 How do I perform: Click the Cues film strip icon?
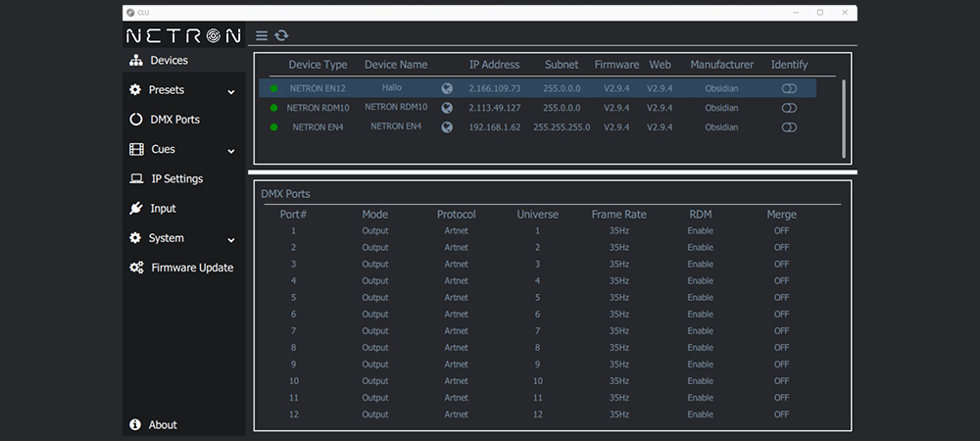tap(136, 149)
